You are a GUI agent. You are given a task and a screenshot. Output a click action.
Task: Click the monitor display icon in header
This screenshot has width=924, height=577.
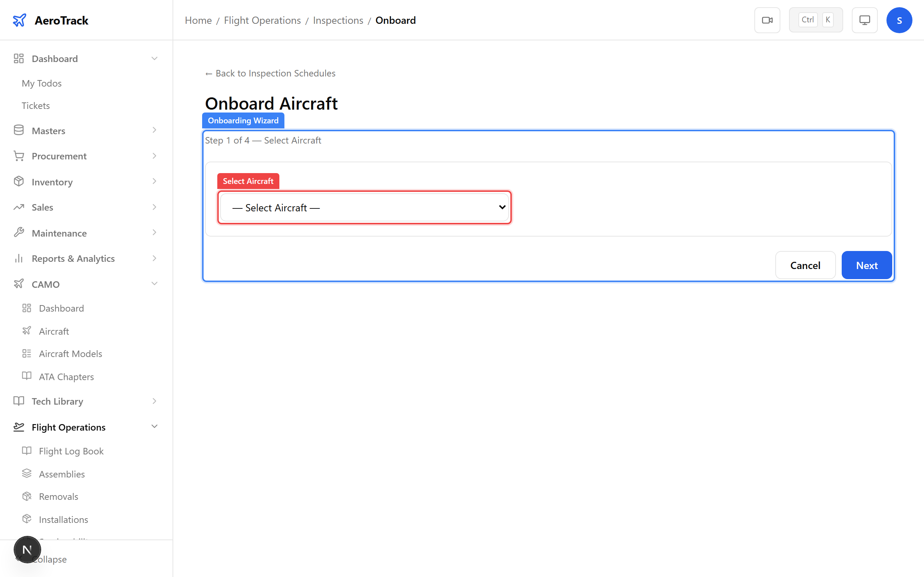point(864,20)
